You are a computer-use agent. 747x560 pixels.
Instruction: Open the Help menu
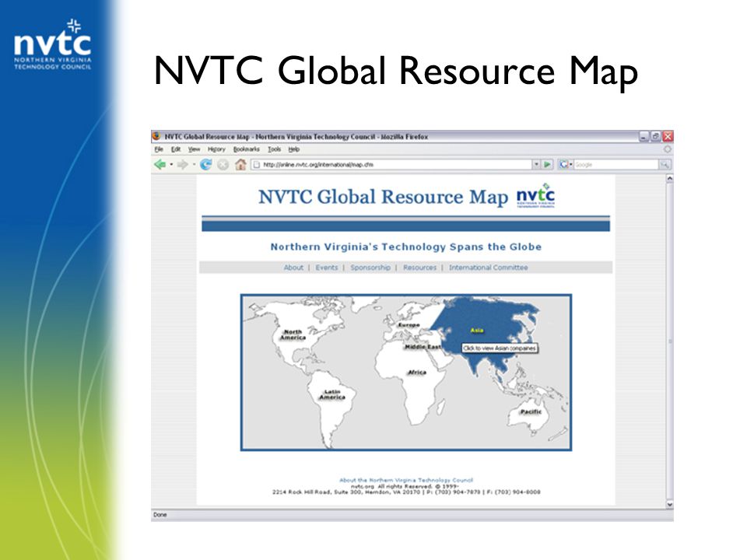(293, 149)
